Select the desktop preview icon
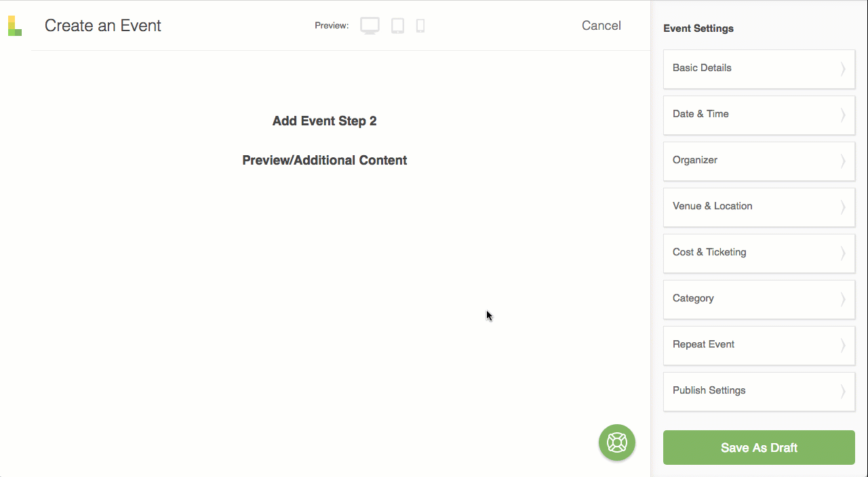 [x=370, y=26]
